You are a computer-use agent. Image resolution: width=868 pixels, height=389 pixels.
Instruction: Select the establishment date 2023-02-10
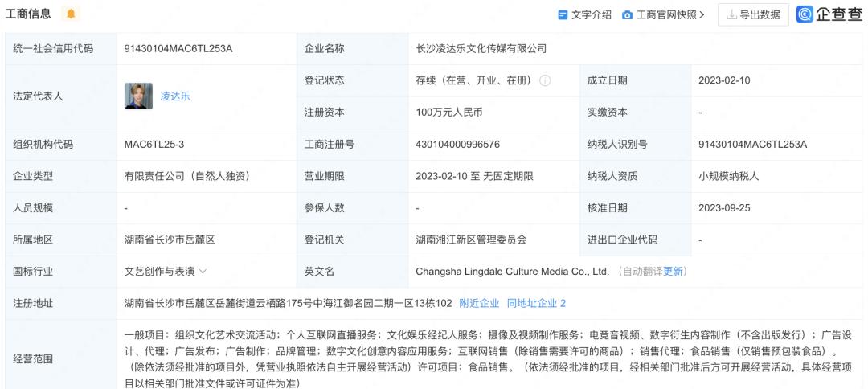(724, 81)
